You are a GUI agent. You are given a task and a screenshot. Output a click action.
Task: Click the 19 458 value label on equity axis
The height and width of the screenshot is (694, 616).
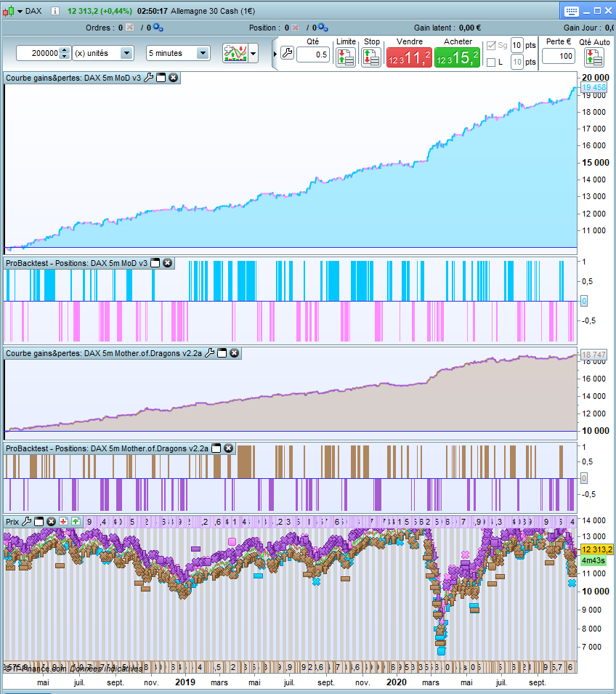click(593, 88)
